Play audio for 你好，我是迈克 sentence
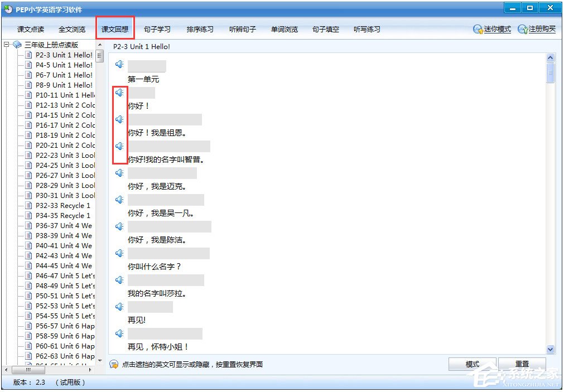This screenshot has width=564, height=392. coord(118,172)
